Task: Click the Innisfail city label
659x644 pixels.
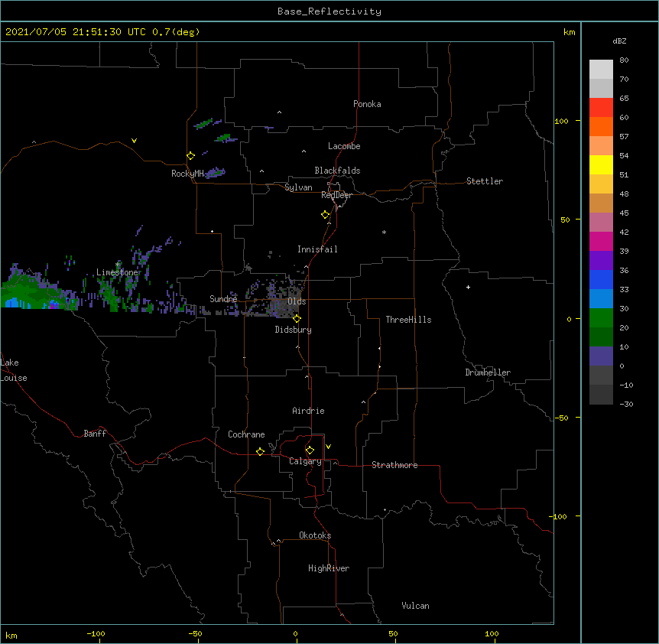Action: coord(317,249)
